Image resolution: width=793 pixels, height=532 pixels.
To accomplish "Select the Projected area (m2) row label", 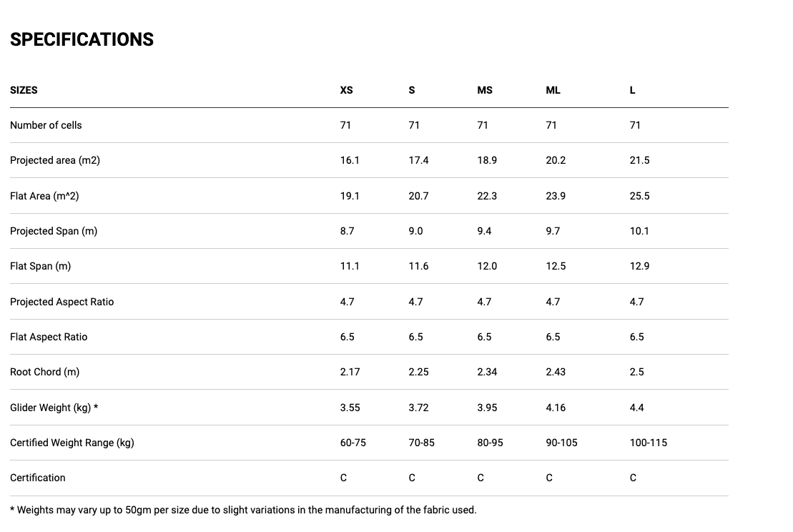I will (x=55, y=160).
